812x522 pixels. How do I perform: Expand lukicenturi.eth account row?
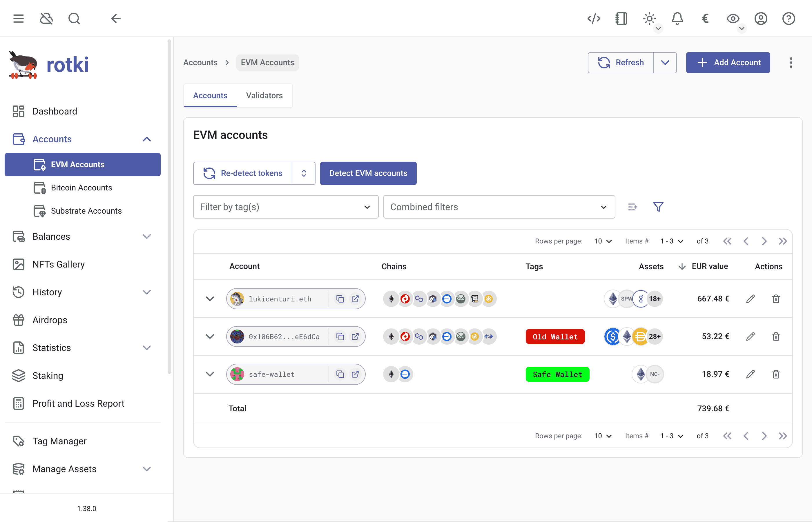pyautogui.click(x=210, y=299)
